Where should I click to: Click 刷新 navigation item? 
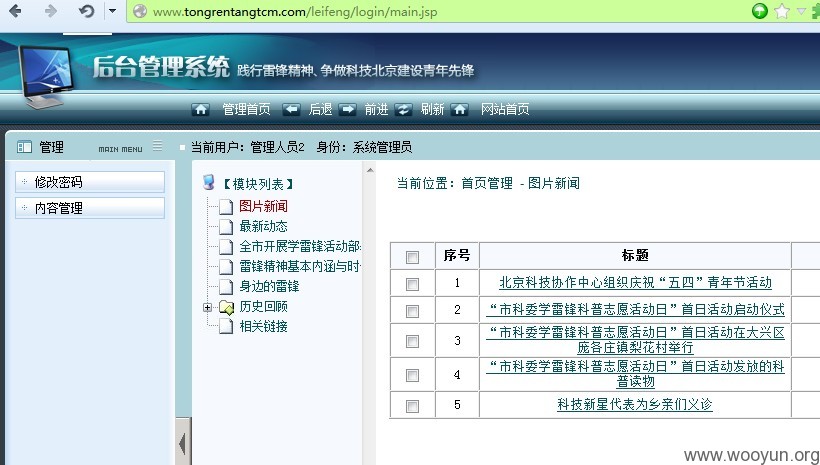(432, 109)
